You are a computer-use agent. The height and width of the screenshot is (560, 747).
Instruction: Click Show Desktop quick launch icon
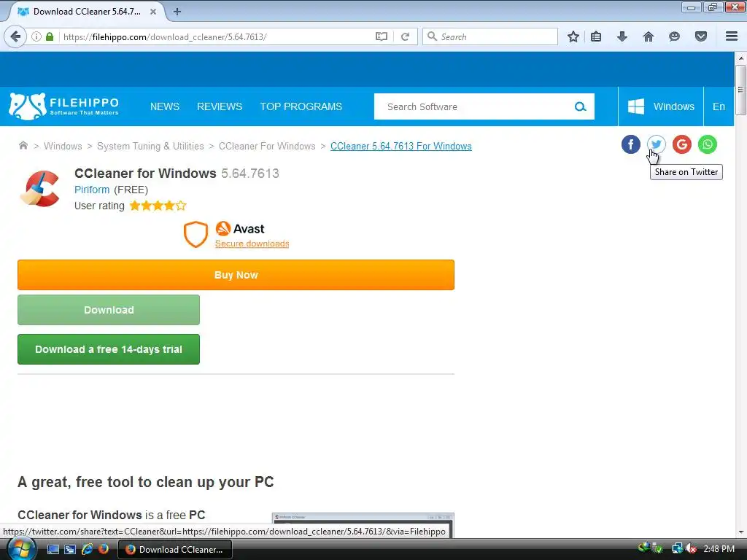pos(53,550)
